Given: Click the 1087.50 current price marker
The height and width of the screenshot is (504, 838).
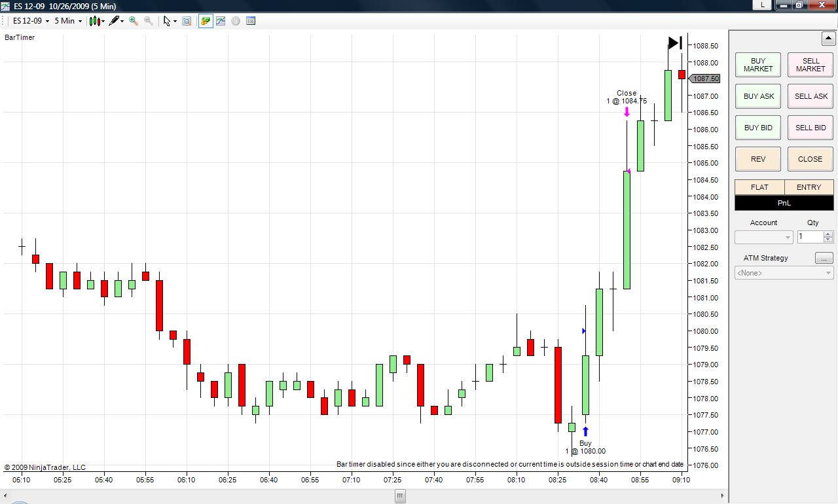Looking at the screenshot, I should click(704, 79).
